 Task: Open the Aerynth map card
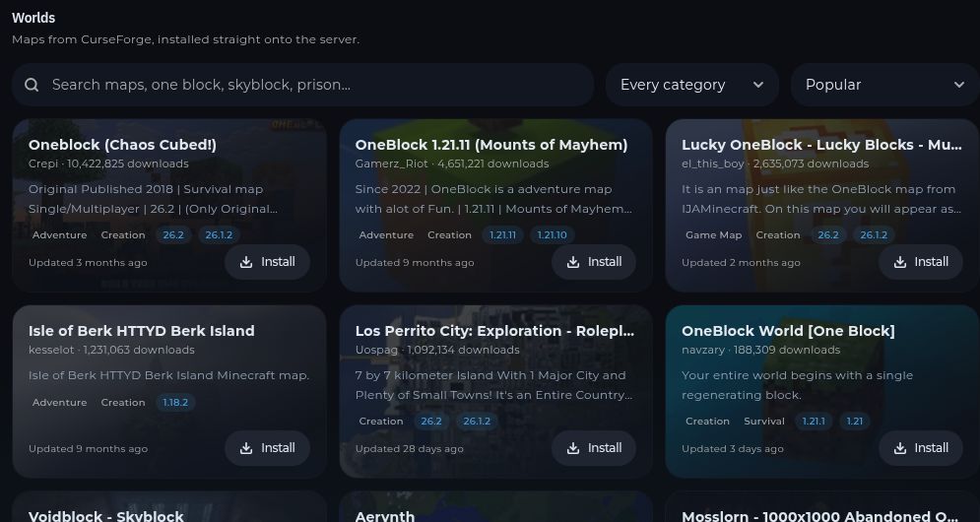click(496, 507)
